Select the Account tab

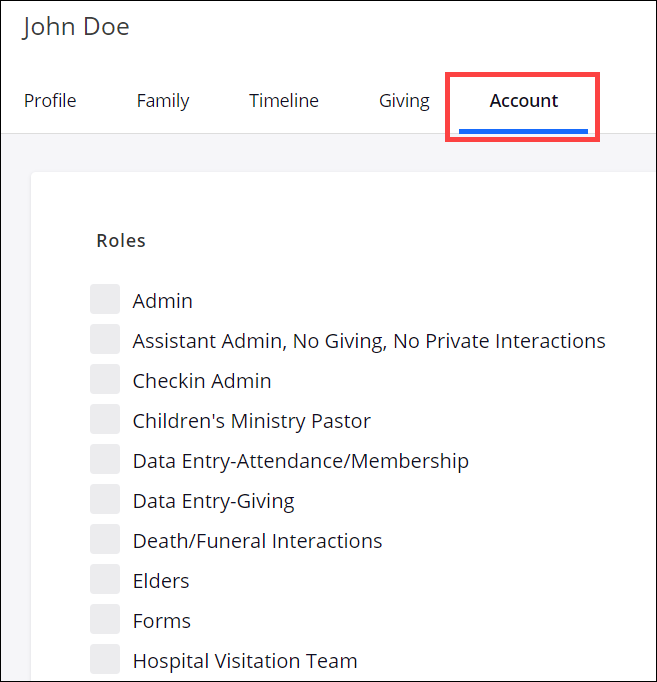click(x=523, y=101)
